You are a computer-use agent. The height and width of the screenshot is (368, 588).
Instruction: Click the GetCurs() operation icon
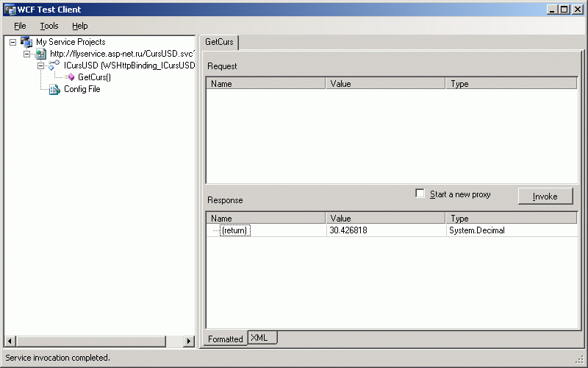pos(69,77)
